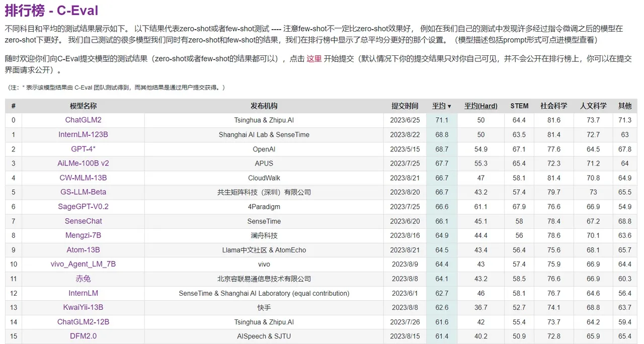
Task: Select the 61.1 Hard score for SageGPT-V0.2
Action: pos(481,207)
